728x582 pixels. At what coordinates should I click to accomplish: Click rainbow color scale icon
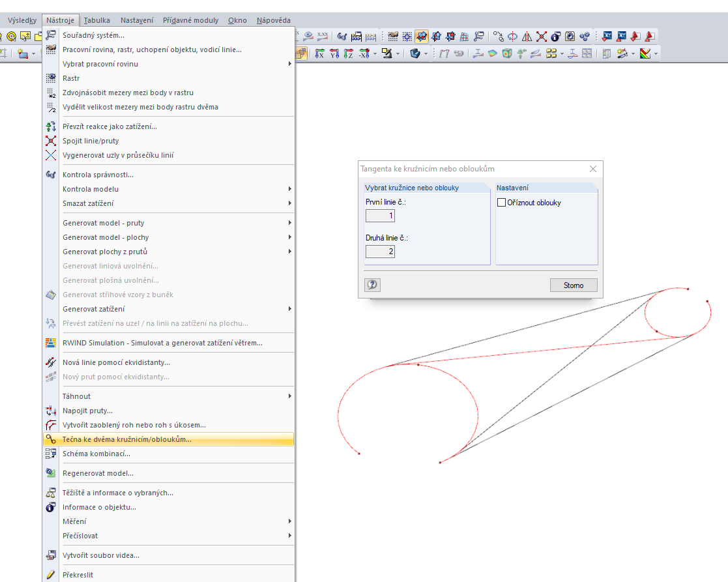645,54
